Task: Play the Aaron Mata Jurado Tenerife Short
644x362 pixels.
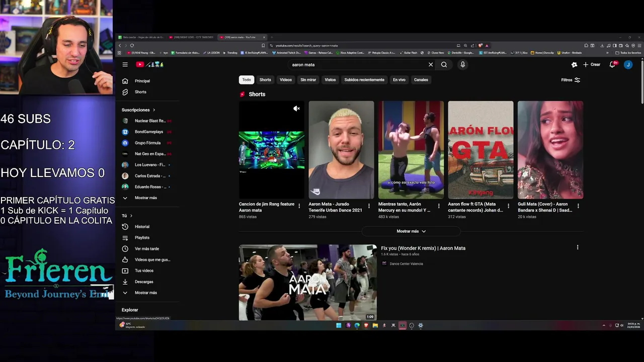Action: point(341,150)
